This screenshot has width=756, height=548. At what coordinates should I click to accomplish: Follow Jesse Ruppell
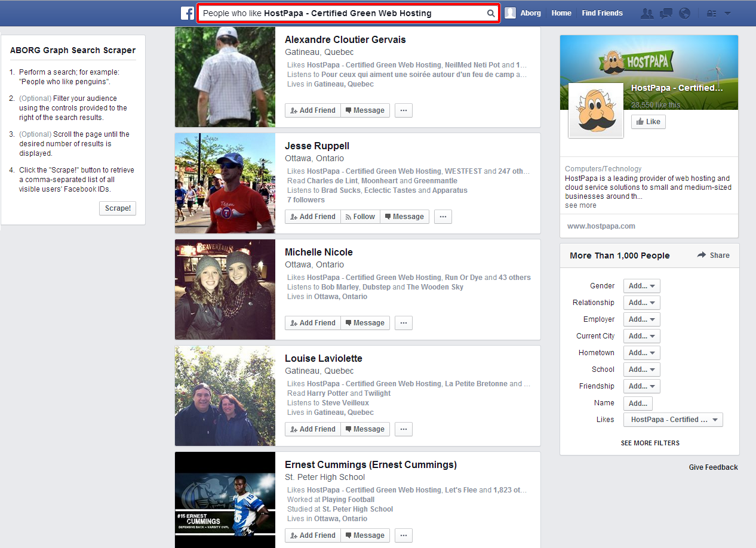(361, 217)
